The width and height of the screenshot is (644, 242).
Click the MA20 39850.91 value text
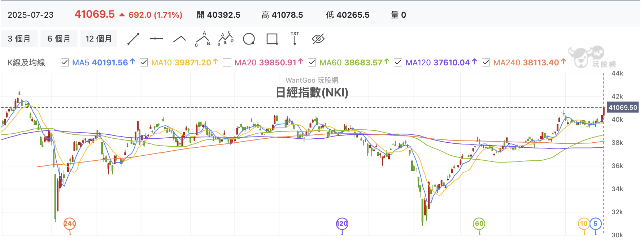[265, 62]
